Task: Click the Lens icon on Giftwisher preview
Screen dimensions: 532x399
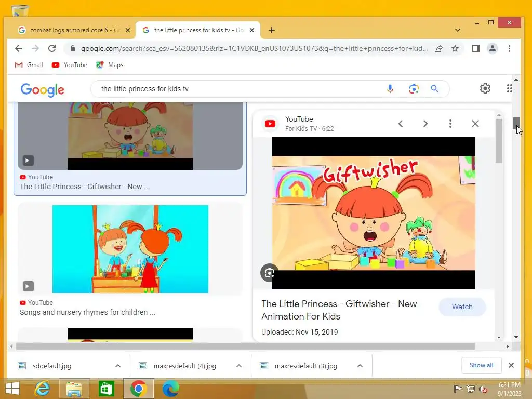Action: tap(270, 273)
